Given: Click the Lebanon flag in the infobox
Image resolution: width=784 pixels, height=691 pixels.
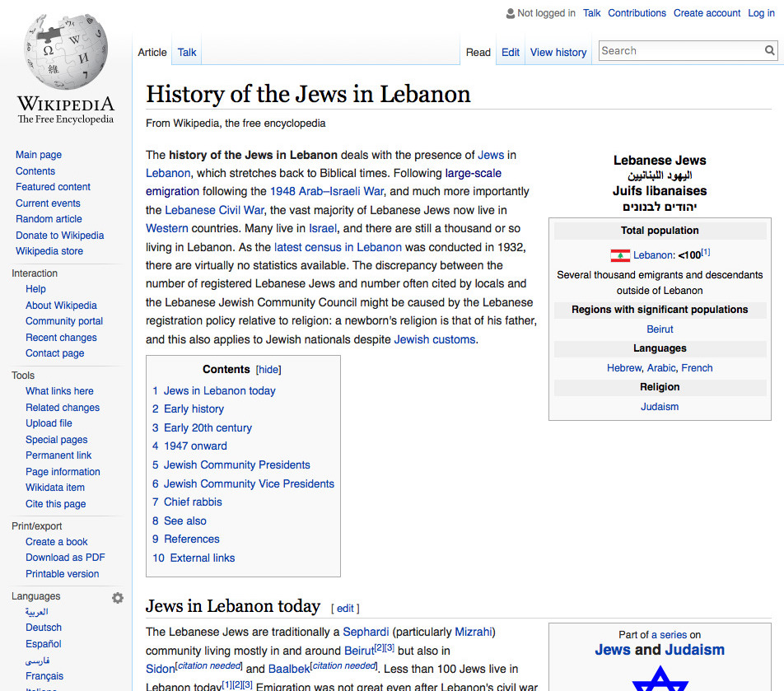Looking at the screenshot, I should (x=620, y=255).
